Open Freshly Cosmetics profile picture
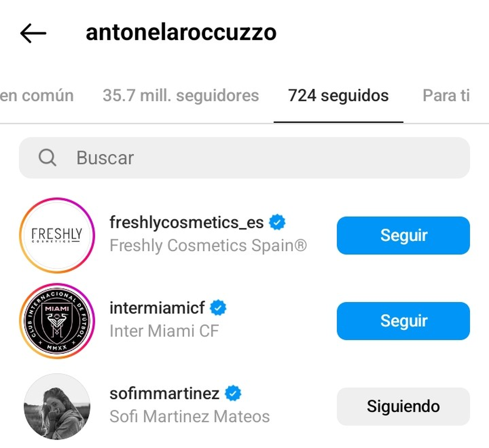Viewport: 489px width, 448px height. tap(57, 235)
